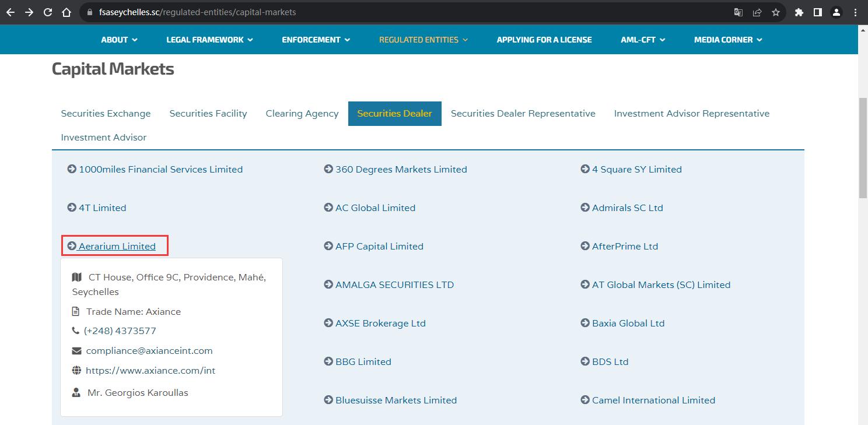Viewport: 868px width, 425px height.
Task: Expand the AML-CFT navigation menu
Action: [643, 40]
